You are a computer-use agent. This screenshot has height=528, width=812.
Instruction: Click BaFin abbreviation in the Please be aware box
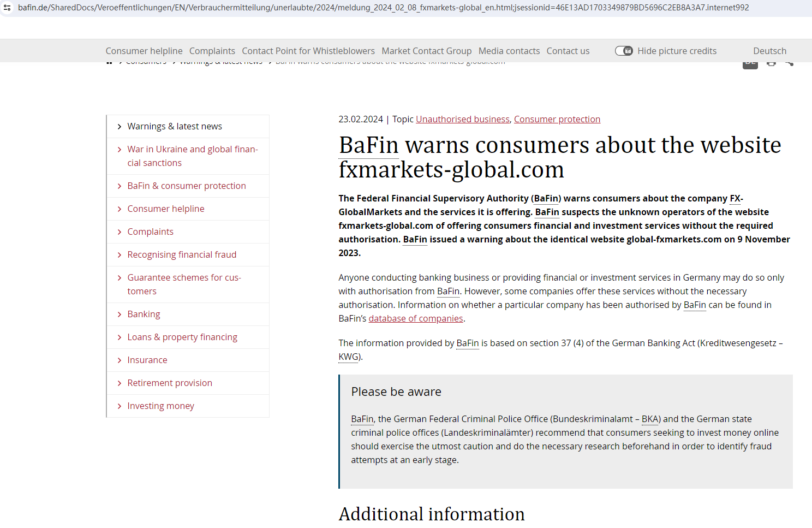(x=362, y=419)
